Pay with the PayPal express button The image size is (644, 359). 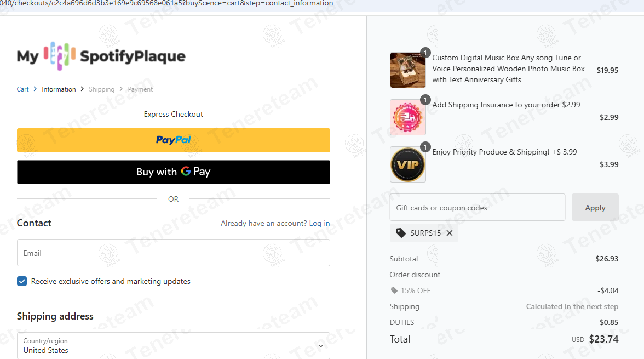(x=173, y=140)
